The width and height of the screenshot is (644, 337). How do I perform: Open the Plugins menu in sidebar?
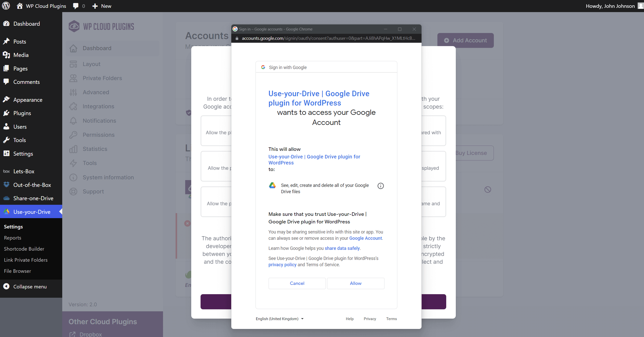click(22, 113)
